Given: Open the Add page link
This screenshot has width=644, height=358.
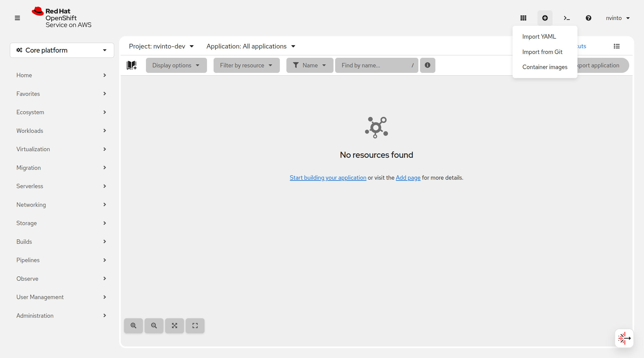Looking at the screenshot, I should point(408,177).
